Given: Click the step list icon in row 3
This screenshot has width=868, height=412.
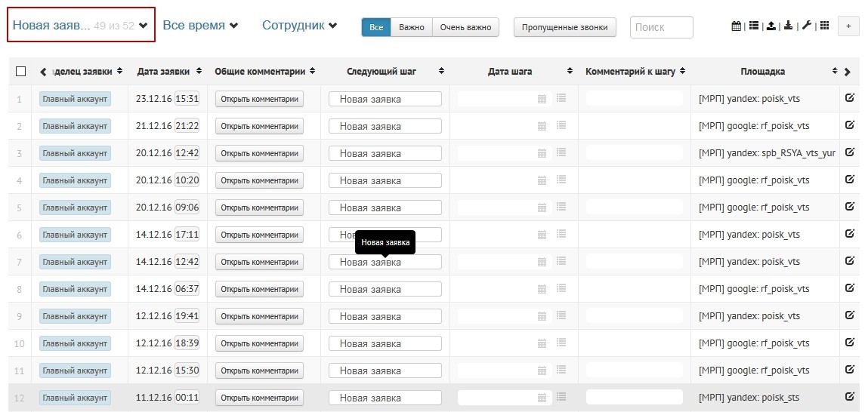Looking at the screenshot, I should (x=561, y=153).
